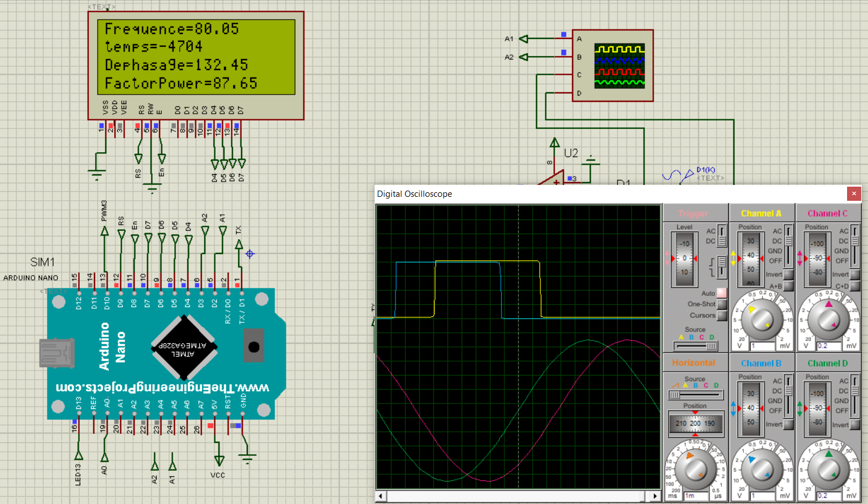Screen dimensions: 868x504
Task: Click the A2 input terminal near oscilloscope
Action: click(x=523, y=57)
